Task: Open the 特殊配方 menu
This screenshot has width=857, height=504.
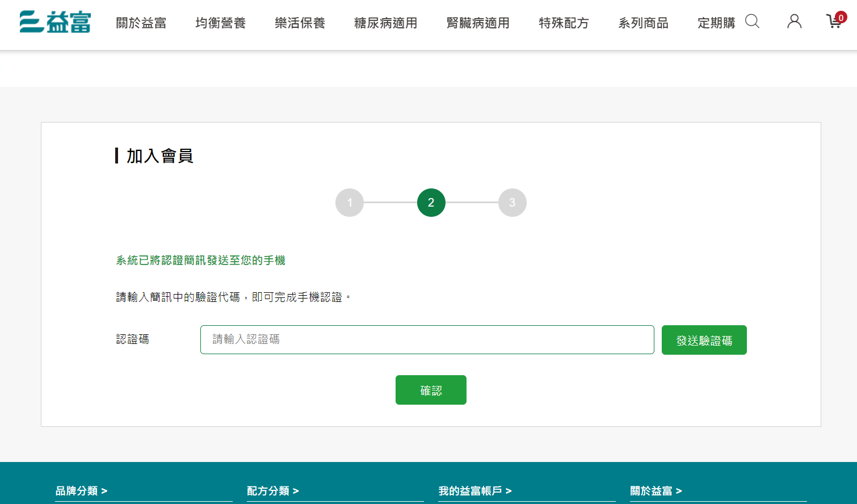Action: [563, 23]
